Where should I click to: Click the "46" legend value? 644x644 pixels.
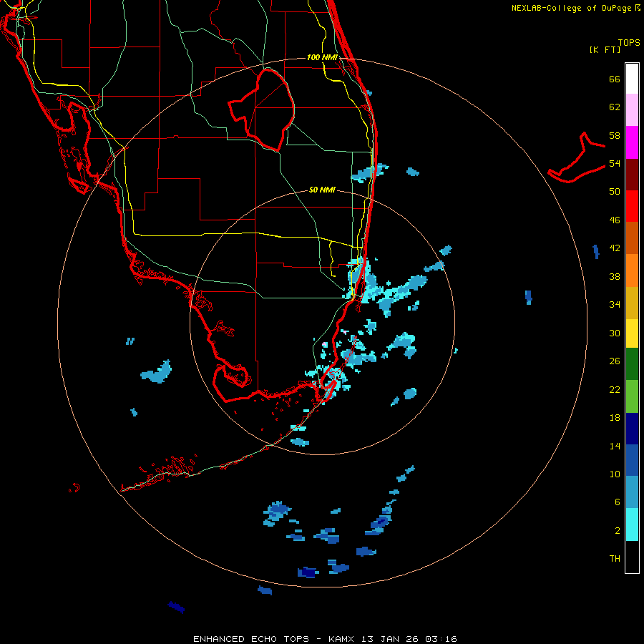[615, 220]
